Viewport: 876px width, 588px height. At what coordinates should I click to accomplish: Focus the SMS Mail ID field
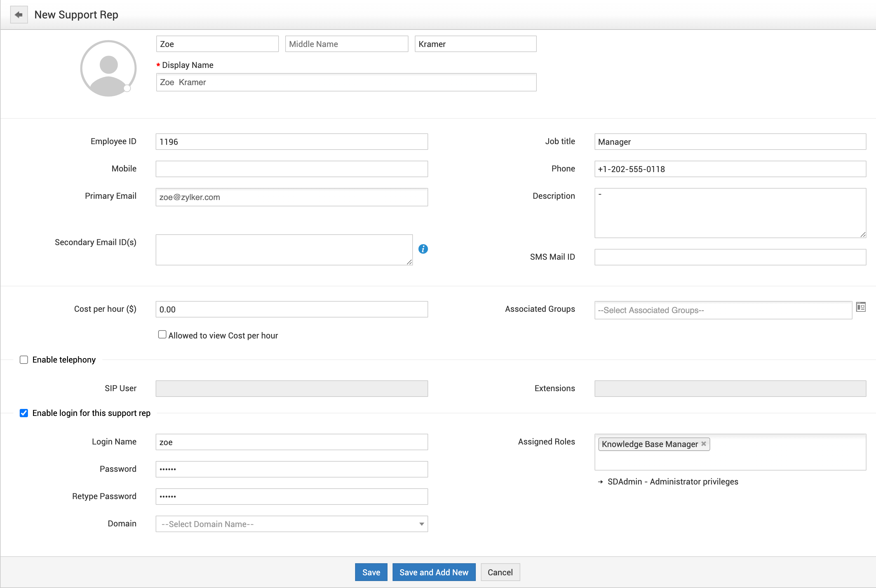730,257
